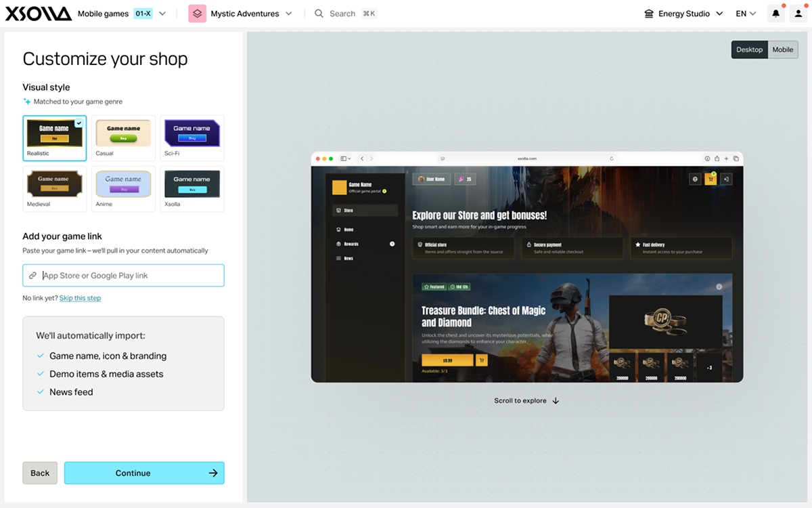This screenshot has height=508, width=812.
Task: Click the User Name button in preview
Action: [x=432, y=179]
